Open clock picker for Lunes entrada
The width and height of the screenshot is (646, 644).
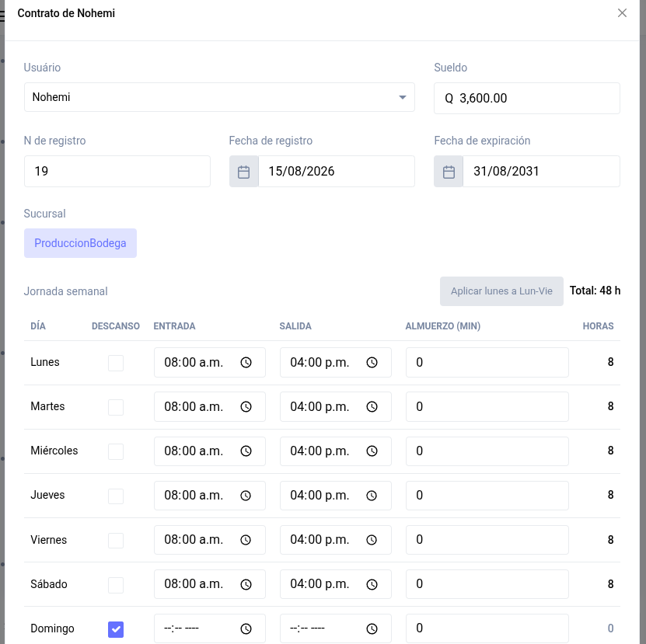(x=246, y=362)
